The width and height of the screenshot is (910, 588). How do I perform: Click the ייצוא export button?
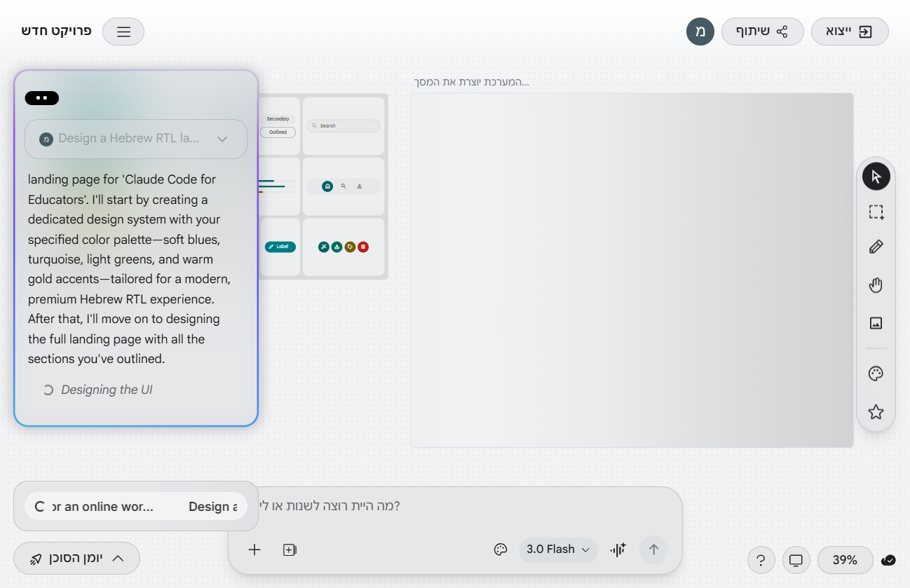pos(850,32)
